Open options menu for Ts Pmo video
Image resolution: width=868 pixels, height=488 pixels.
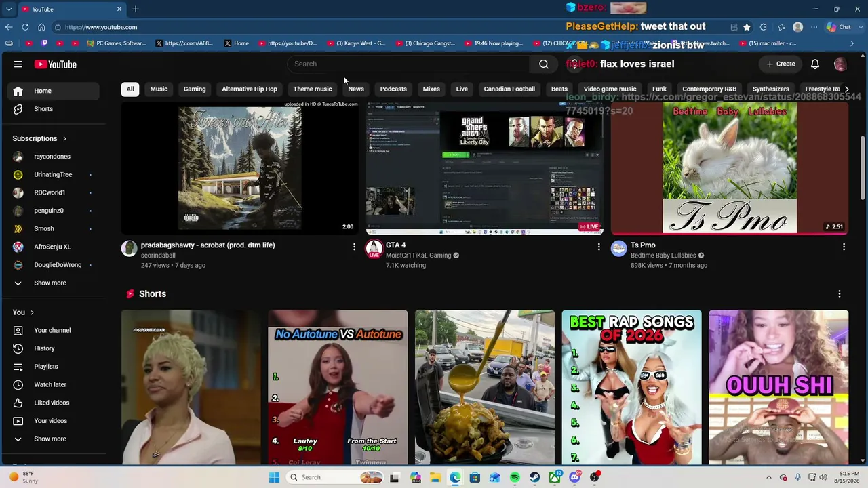(844, 247)
